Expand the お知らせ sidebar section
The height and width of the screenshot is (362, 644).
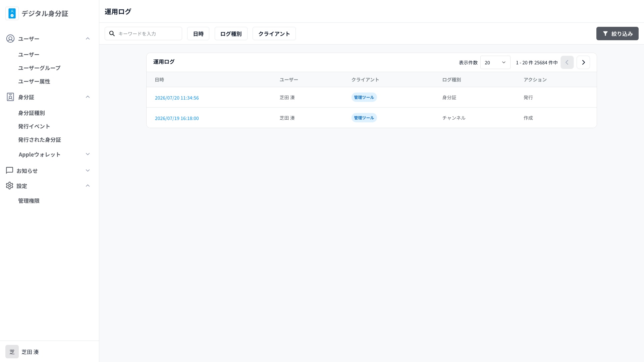click(x=88, y=171)
